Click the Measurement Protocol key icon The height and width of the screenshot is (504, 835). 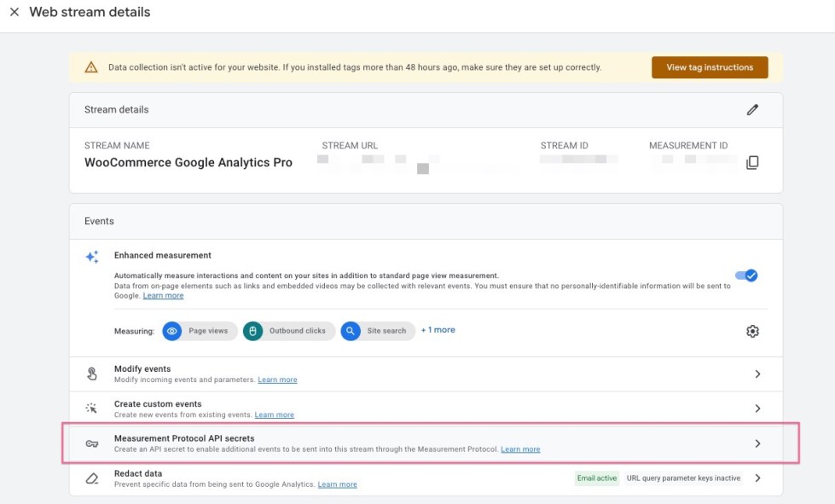92,443
